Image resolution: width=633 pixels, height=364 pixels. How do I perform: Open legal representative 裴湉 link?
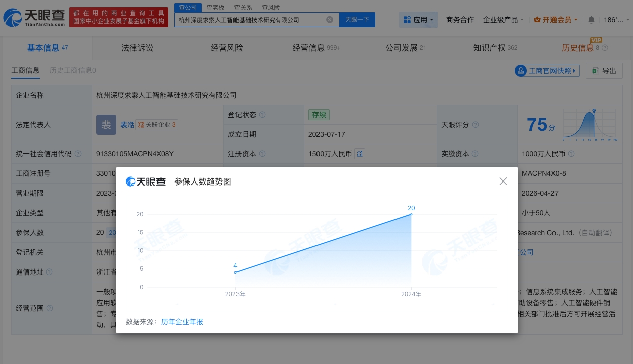coord(127,125)
